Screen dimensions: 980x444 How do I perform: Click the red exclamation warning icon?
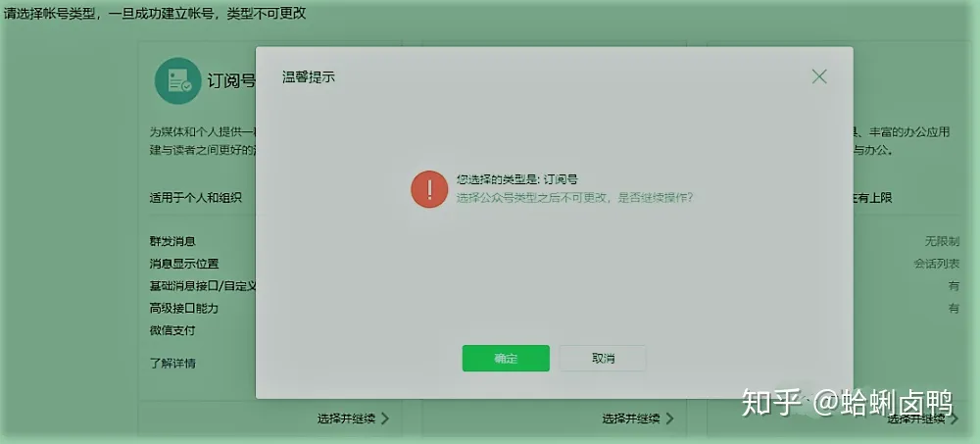(429, 188)
